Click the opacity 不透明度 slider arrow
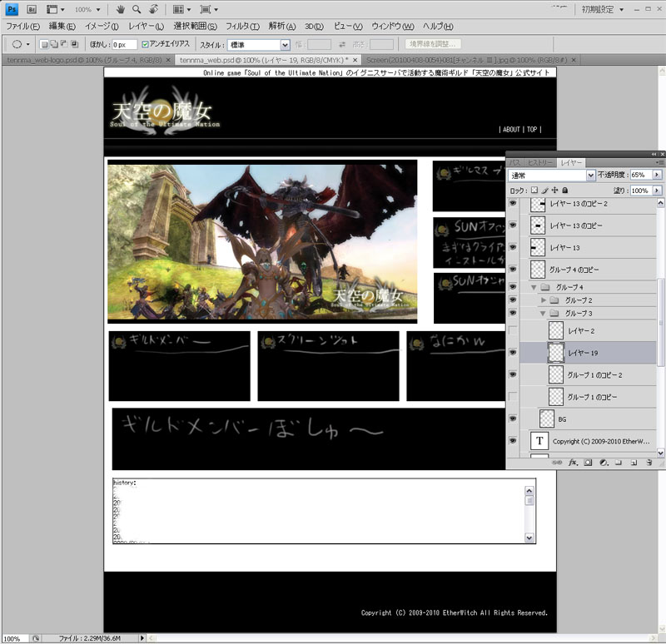 pos(658,176)
